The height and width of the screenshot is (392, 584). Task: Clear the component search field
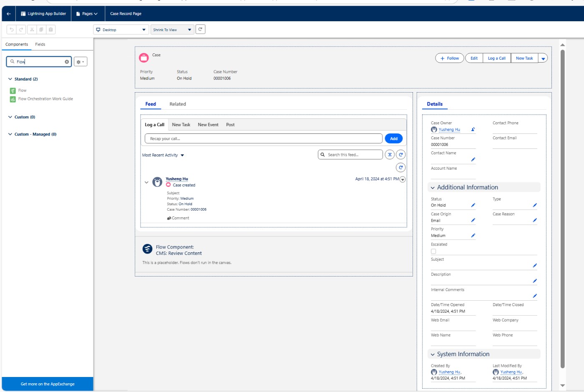click(67, 62)
